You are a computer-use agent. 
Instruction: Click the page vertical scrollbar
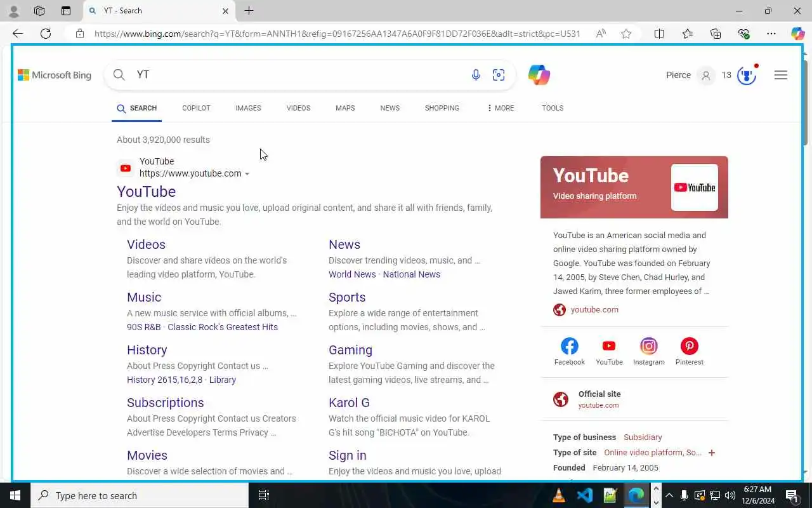click(806, 102)
